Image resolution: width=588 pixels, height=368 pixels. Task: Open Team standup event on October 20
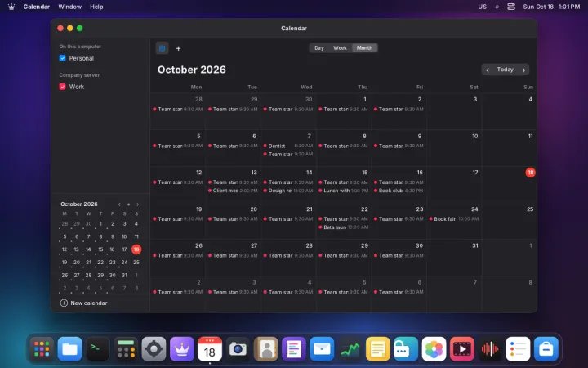click(x=233, y=219)
